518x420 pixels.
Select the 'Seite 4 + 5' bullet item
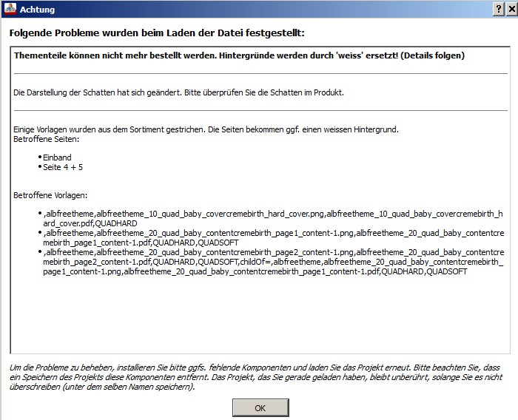[63, 167]
